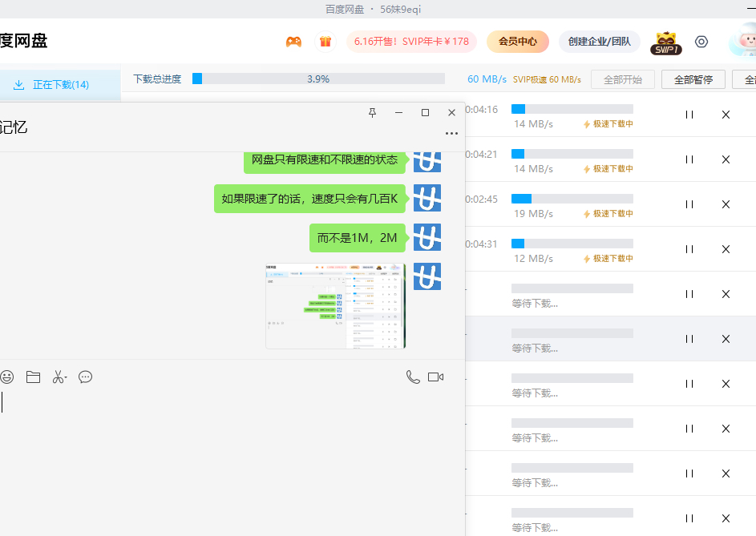Pause the first 14 MB/s download
Image resolution: width=756 pixels, height=536 pixels.
point(689,115)
